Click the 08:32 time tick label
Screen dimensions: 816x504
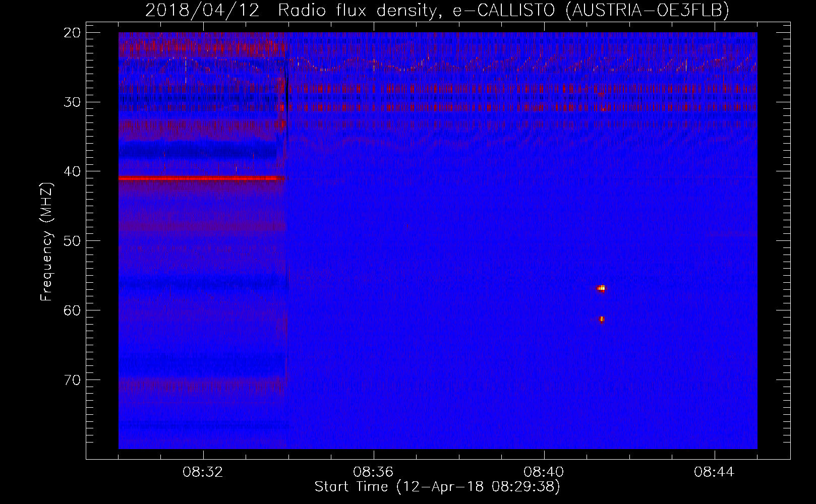[x=203, y=472]
